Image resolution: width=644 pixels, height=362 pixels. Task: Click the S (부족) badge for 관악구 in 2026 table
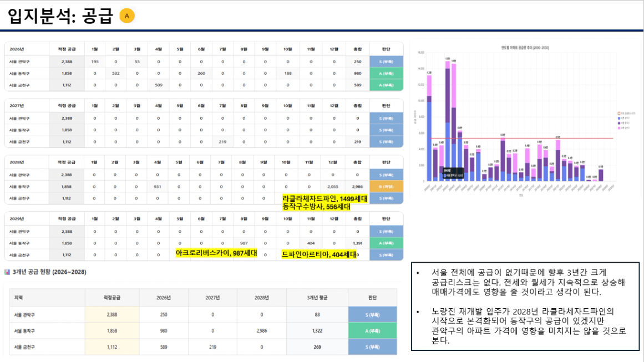386,62
